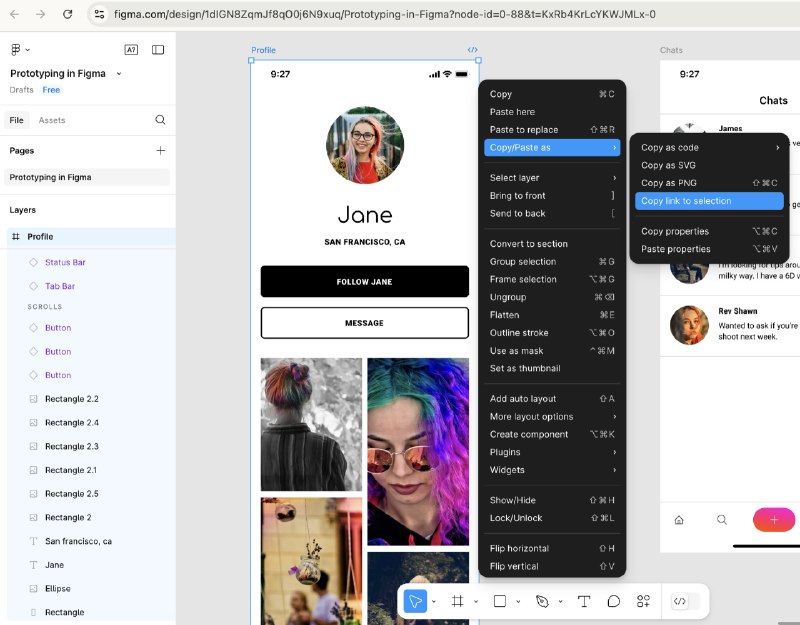The height and width of the screenshot is (625, 800).
Task: Choose Copy as PNG
Action: pyautogui.click(x=709, y=183)
